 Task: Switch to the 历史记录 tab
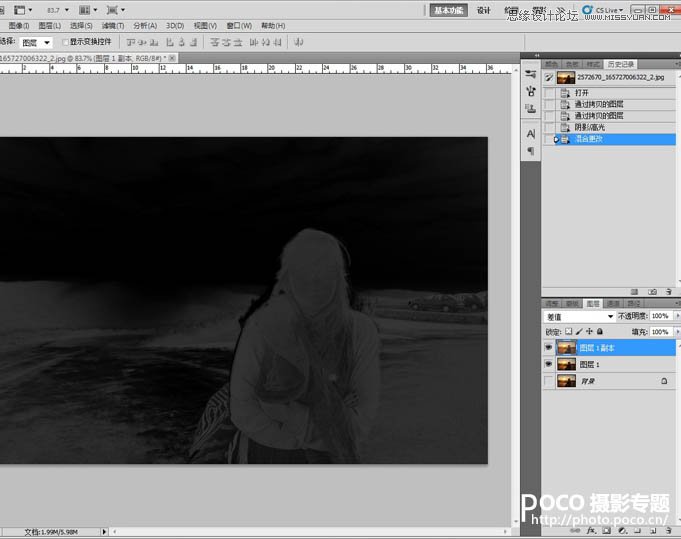(621, 64)
